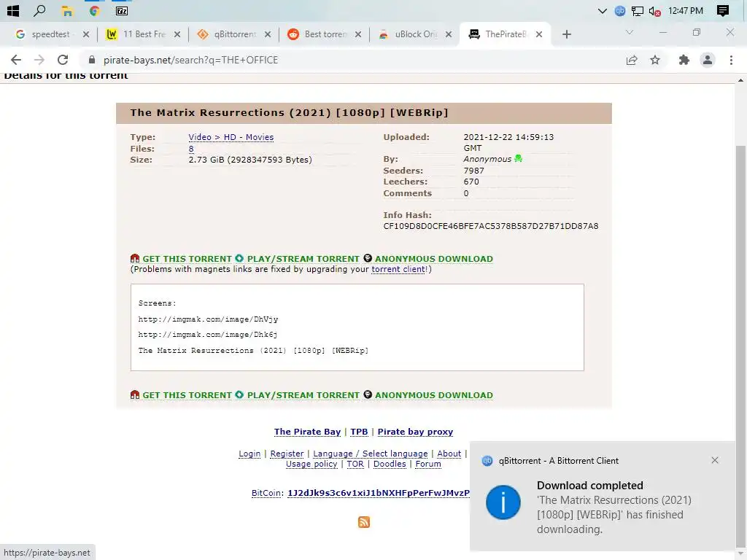Viewport: 747px width, 560px height.
Task: Close the speedtest tab
Action: [x=86, y=34]
